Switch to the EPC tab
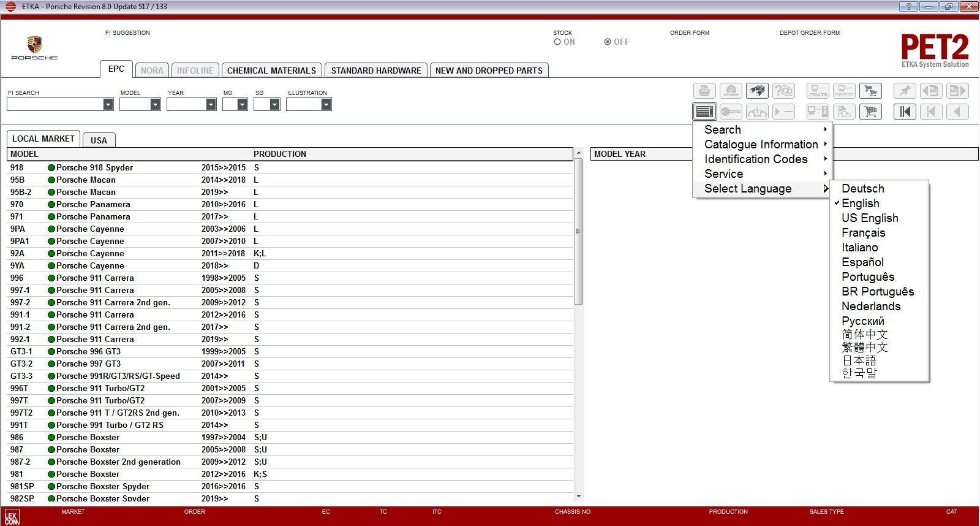The image size is (980, 526). click(116, 69)
